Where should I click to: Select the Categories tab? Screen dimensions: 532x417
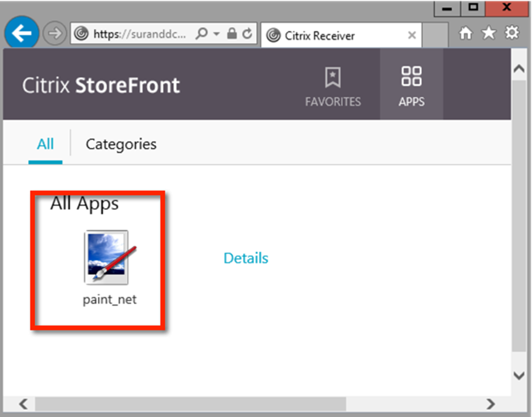121,144
